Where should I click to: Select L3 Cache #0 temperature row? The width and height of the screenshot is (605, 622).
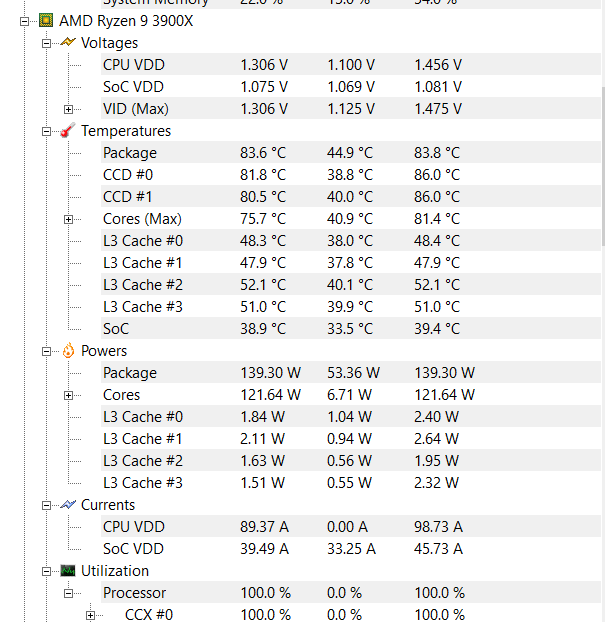click(x=351, y=240)
